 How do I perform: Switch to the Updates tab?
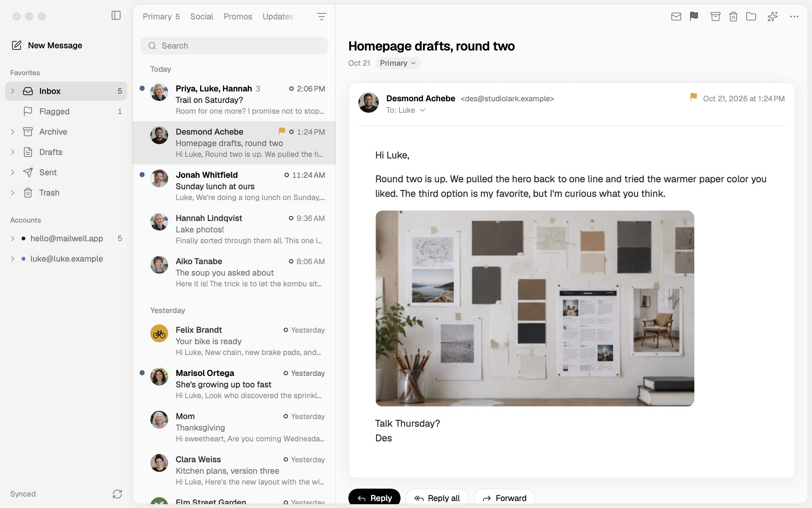(278, 17)
